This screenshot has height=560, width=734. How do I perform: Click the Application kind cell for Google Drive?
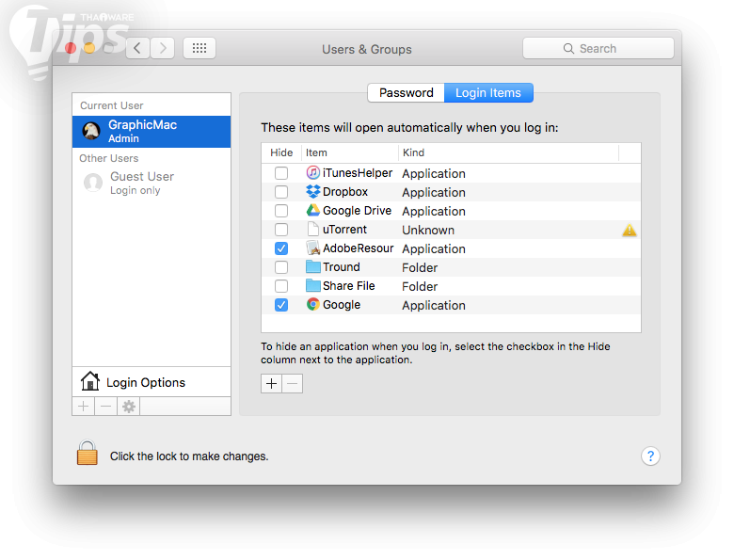point(434,211)
